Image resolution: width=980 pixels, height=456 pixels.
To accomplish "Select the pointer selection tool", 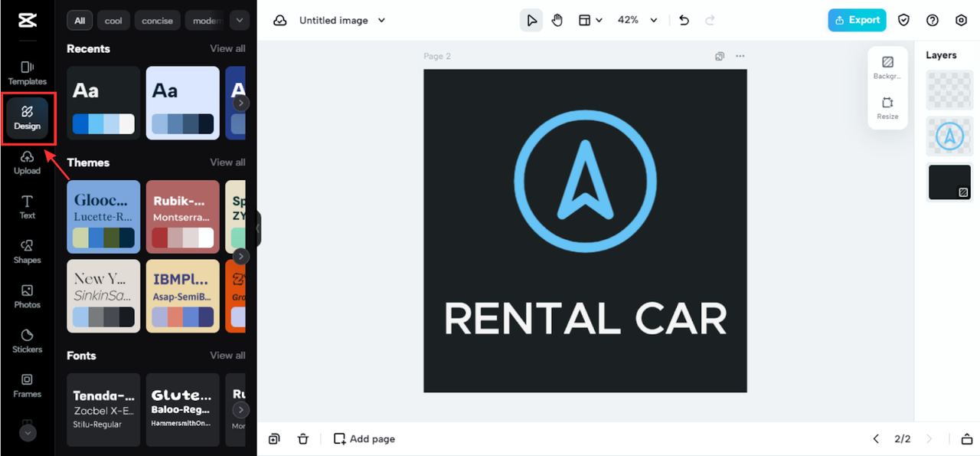I will [531, 21].
